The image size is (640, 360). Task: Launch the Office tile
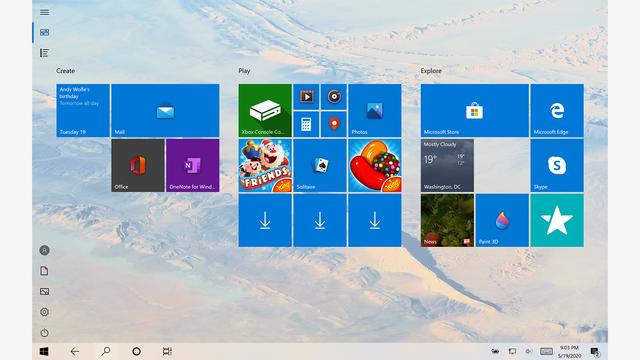point(138,165)
